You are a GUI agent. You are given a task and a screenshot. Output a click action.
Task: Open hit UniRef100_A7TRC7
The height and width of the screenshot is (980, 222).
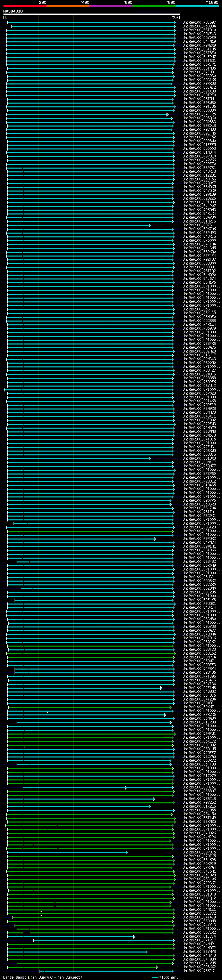click(x=199, y=940)
